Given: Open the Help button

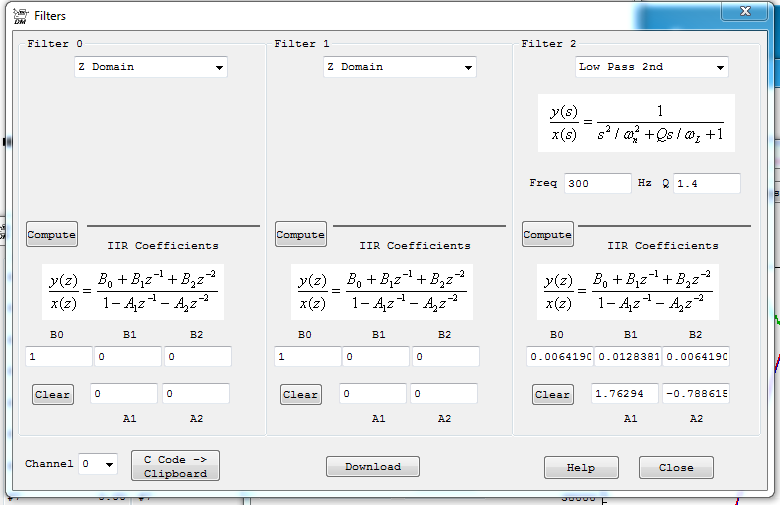Looking at the screenshot, I should [580, 467].
